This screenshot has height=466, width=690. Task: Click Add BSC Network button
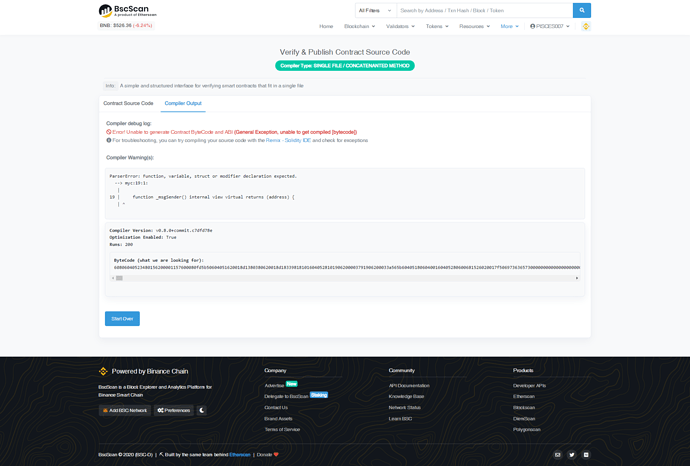coord(125,410)
